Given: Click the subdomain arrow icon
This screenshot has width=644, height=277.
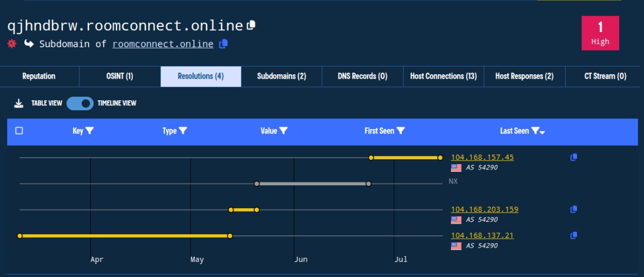Looking at the screenshot, I should click(29, 43).
